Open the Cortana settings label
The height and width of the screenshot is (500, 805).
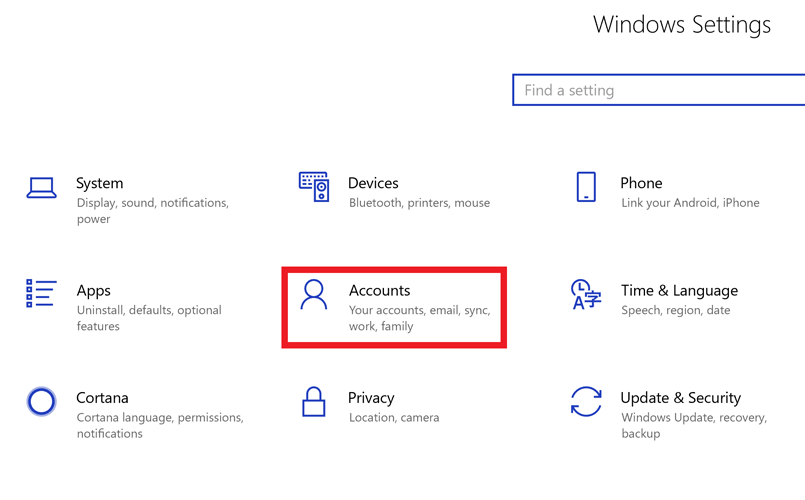[102, 398]
